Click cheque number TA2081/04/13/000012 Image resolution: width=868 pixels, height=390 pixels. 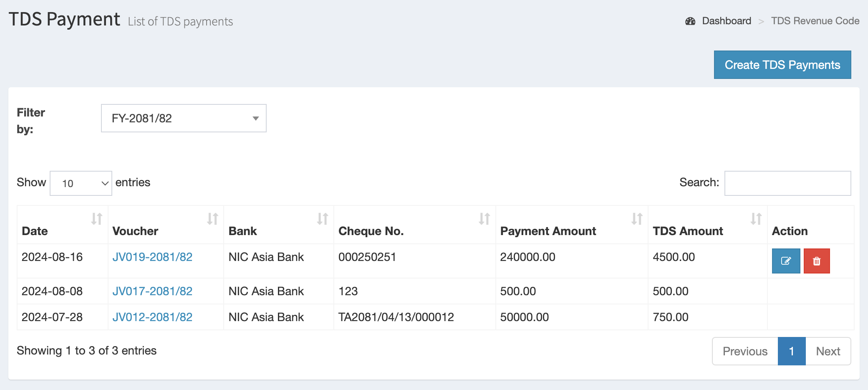pos(396,317)
